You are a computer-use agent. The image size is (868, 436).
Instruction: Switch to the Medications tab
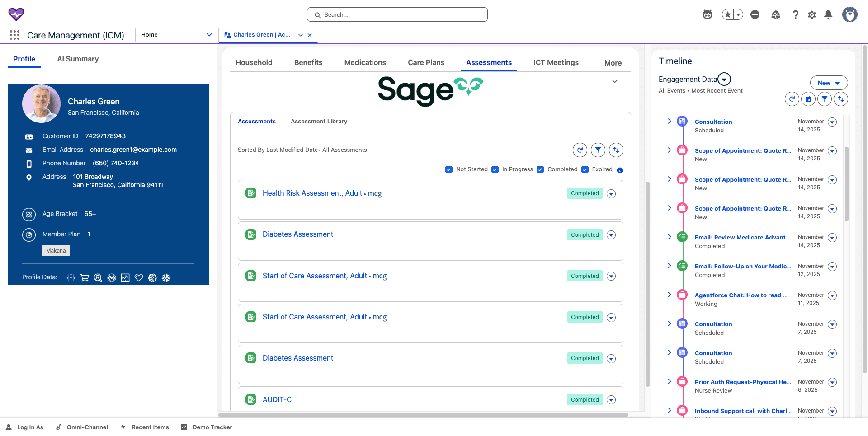tap(365, 62)
